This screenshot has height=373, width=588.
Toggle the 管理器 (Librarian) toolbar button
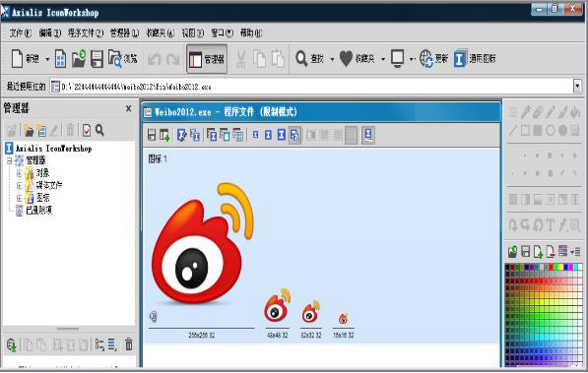point(207,59)
